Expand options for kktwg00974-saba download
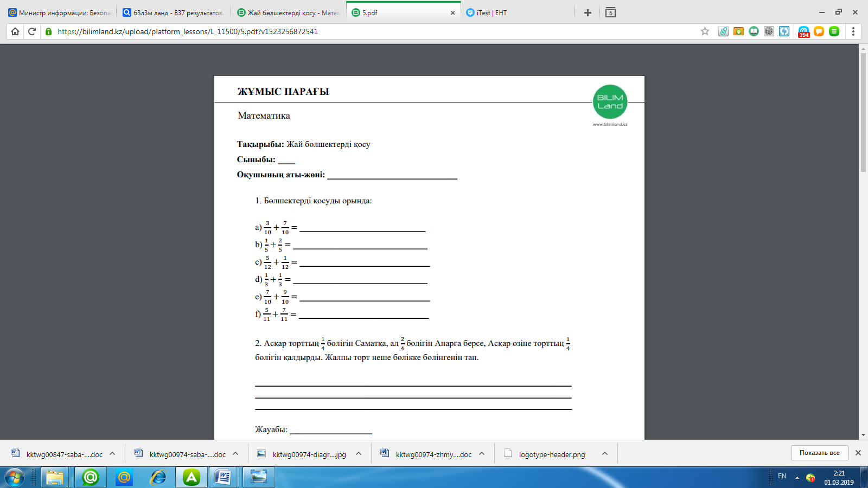The width and height of the screenshot is (868, 488). pos(235,454)
